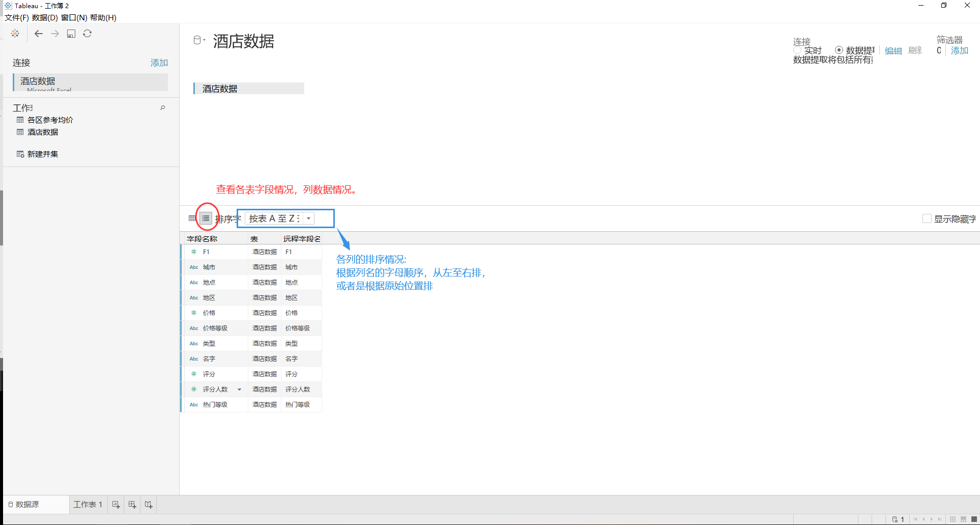Change the number type icon of 价格
Image resolution: width=980 pixels, height=525 pixels.
[194, 313]
